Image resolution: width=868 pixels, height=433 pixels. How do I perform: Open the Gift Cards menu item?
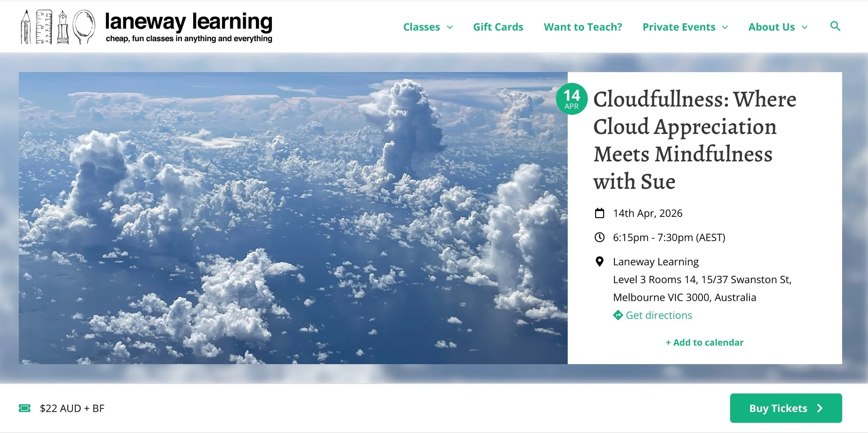coord(498,27)
